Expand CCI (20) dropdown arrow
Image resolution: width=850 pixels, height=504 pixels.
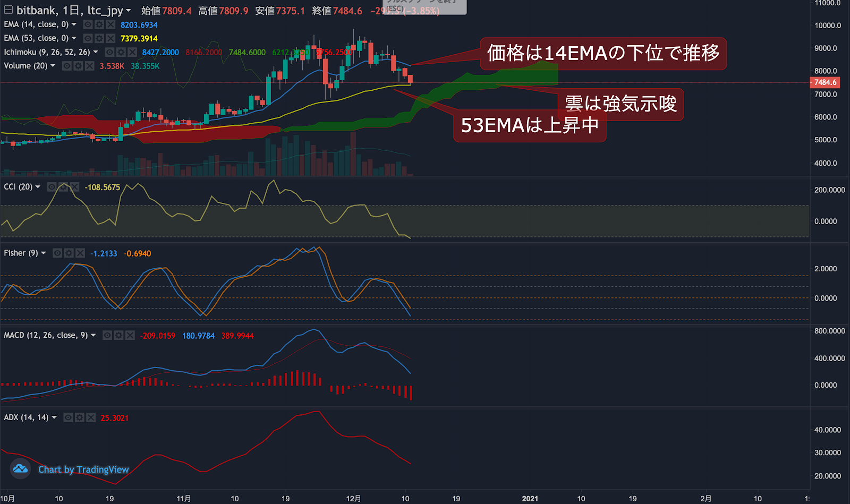point(38,187)
